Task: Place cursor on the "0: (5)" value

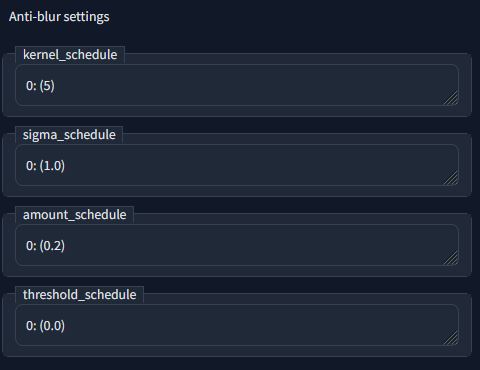Action: pos(40,86)
